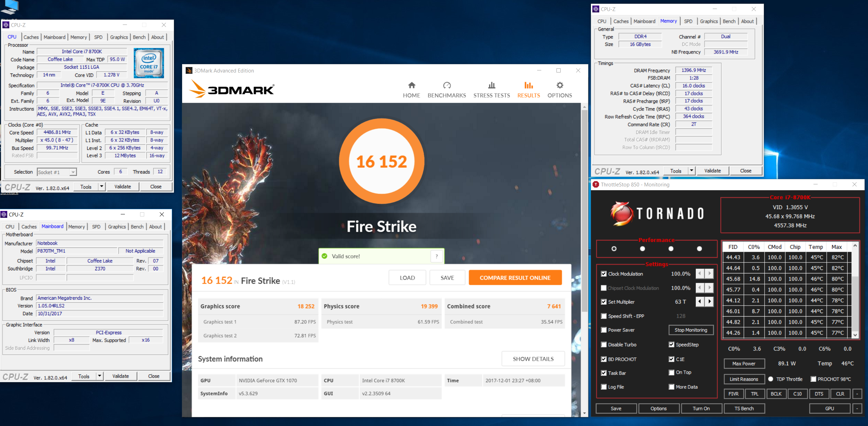The image size is (868, 426).
Task: Open Graphics tab in CPU-Z Mainboard window
Action: (x=117, y=226)
